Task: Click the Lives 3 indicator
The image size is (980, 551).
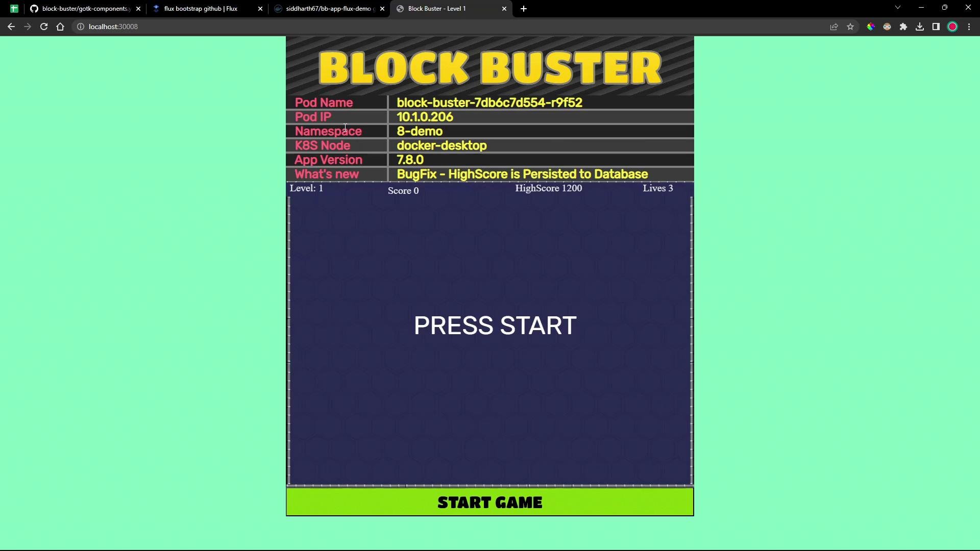Action: pos(658,188)
